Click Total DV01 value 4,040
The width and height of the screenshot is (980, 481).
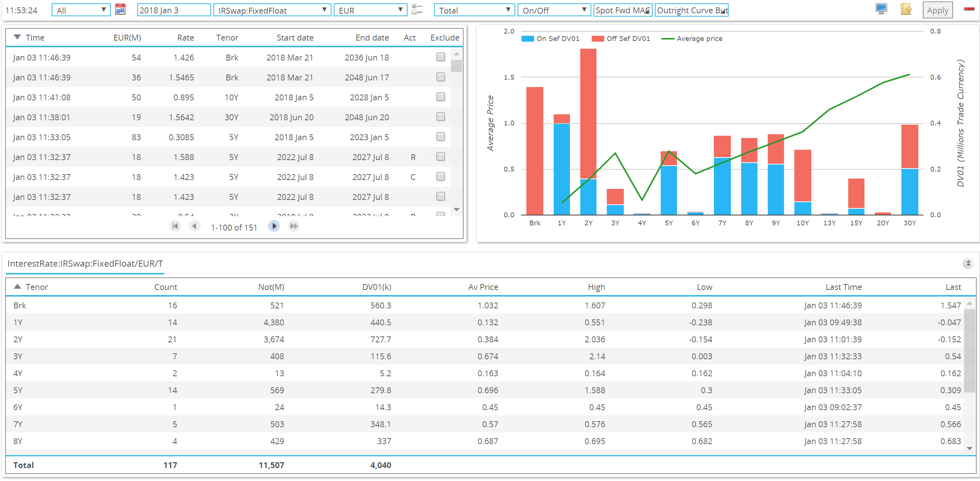tap(381, 465)
